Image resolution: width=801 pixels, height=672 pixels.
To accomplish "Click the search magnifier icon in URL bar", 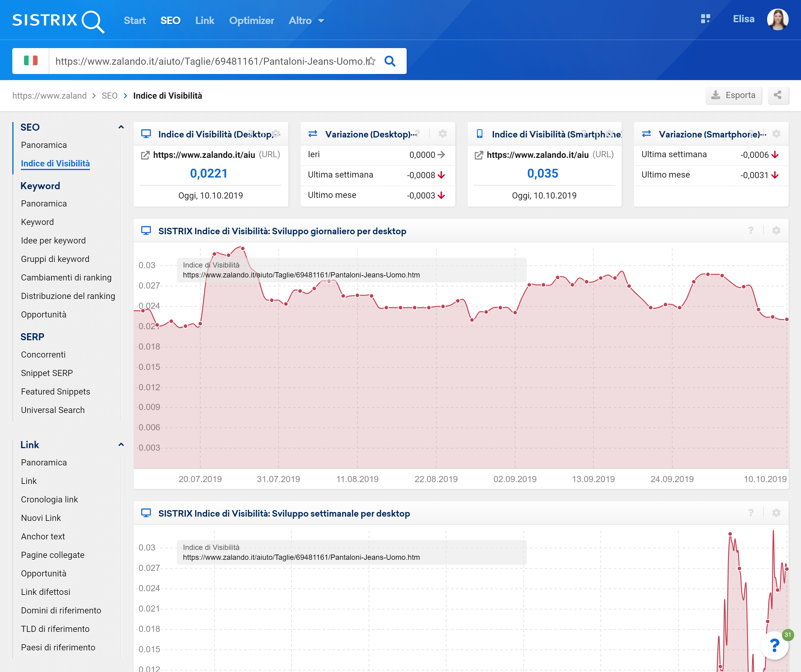I will click(389, 61).
